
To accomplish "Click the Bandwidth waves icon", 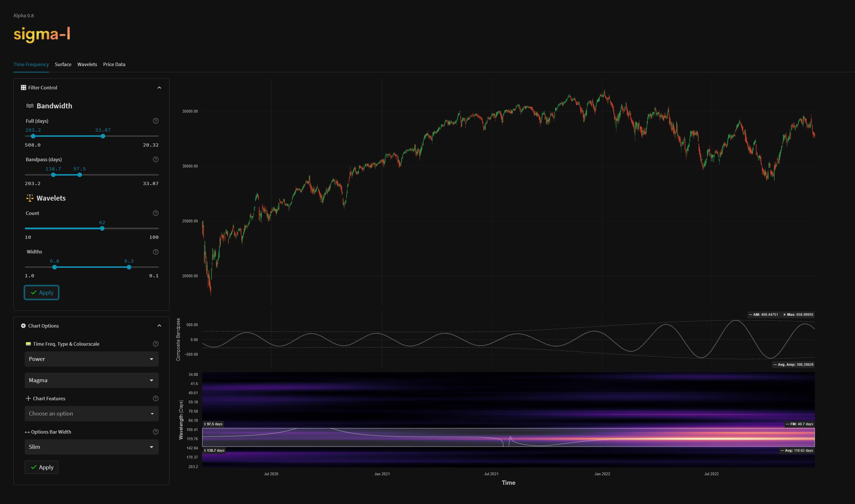I will pos(30,106).
